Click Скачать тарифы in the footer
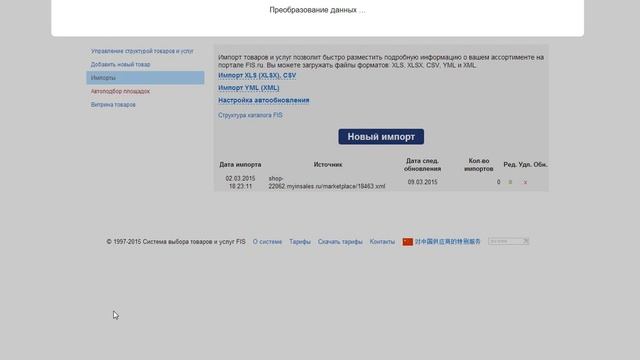 [340, 242]
